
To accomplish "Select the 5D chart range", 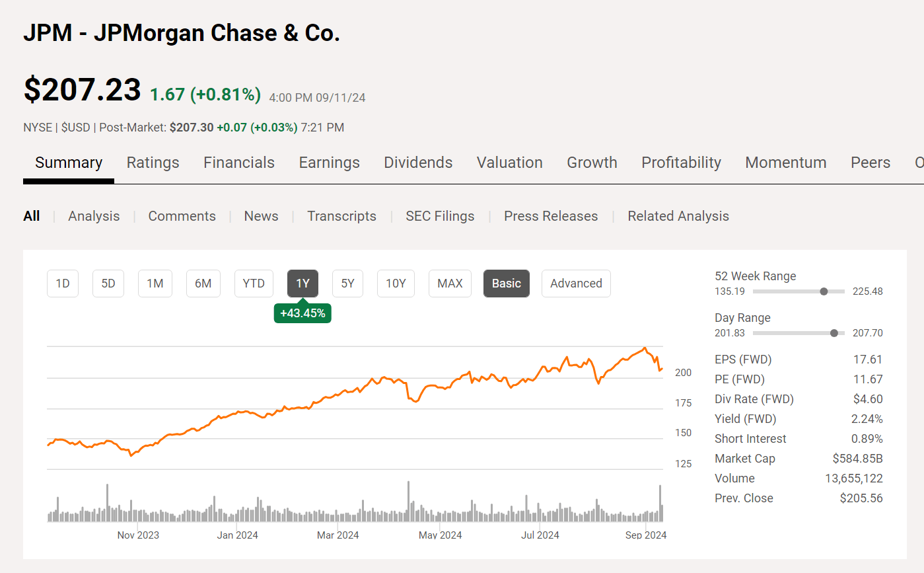I will (108, 284).
